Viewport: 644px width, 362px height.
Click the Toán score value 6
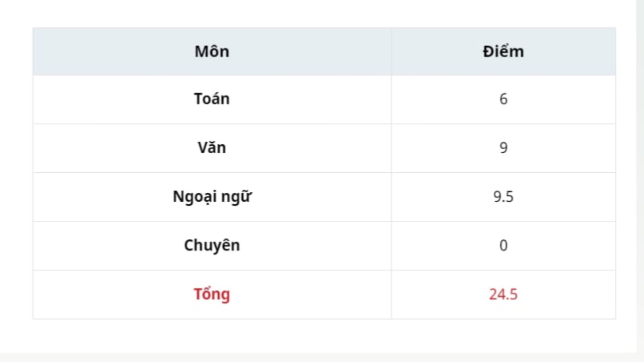click(x=503, y=99)
